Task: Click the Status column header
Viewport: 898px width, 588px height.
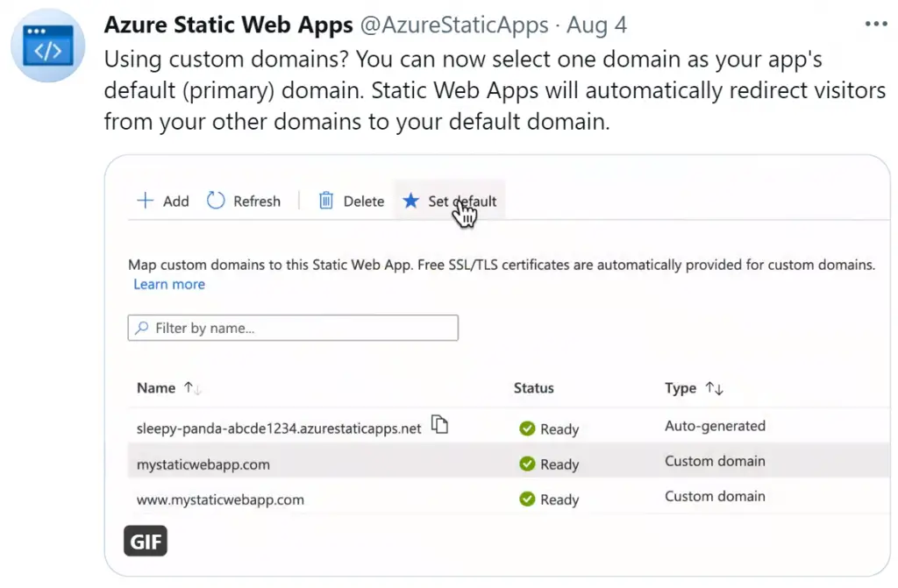Action: point(534,388)
